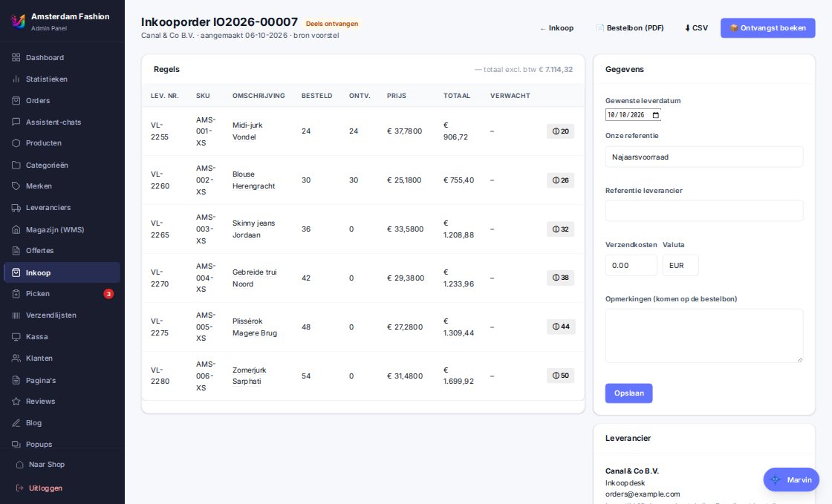Open the Inkoop menu item
Image resolution: width=832 pixels, height=504 pixels.
(62, 272)
